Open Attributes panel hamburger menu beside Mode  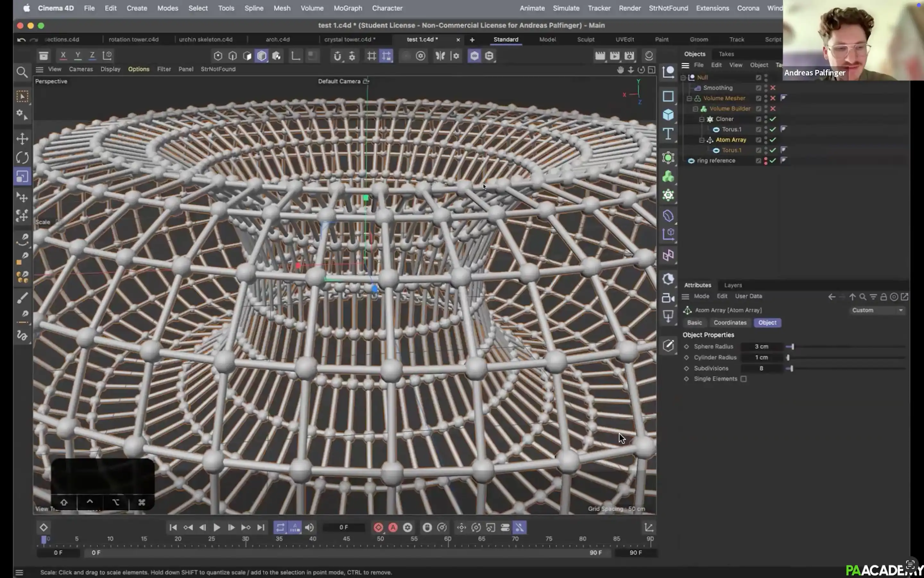(685, 296)
